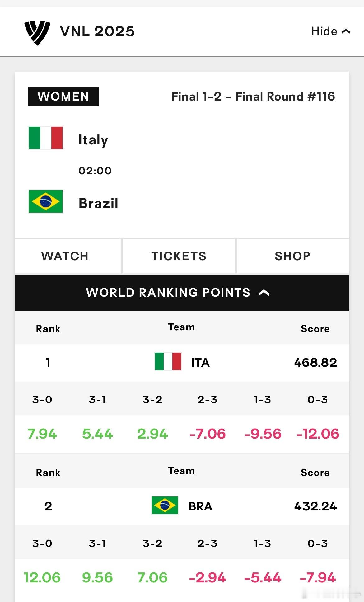This screenshot has height=602, width=364.
Task: Open Brazil team name link
Action: 98,203
